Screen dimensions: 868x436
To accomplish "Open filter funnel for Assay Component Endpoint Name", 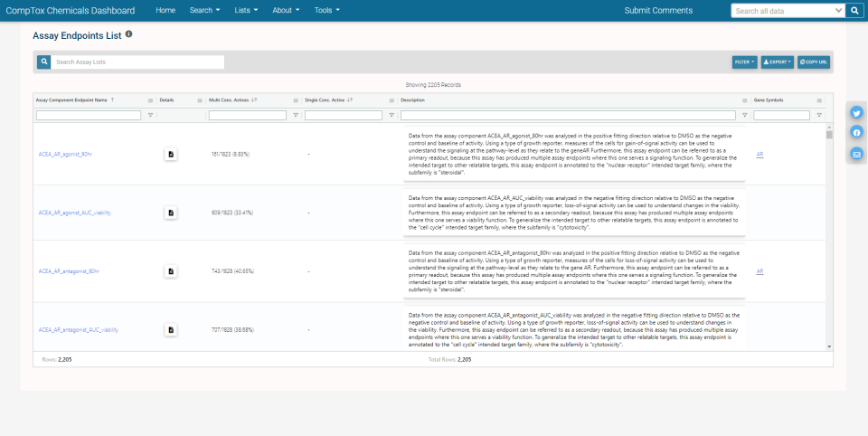I will click(150, 115).
